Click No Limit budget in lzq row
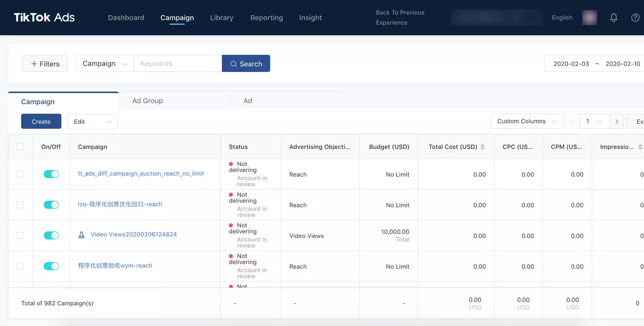The image size is (644, 326). pos(397,205)
